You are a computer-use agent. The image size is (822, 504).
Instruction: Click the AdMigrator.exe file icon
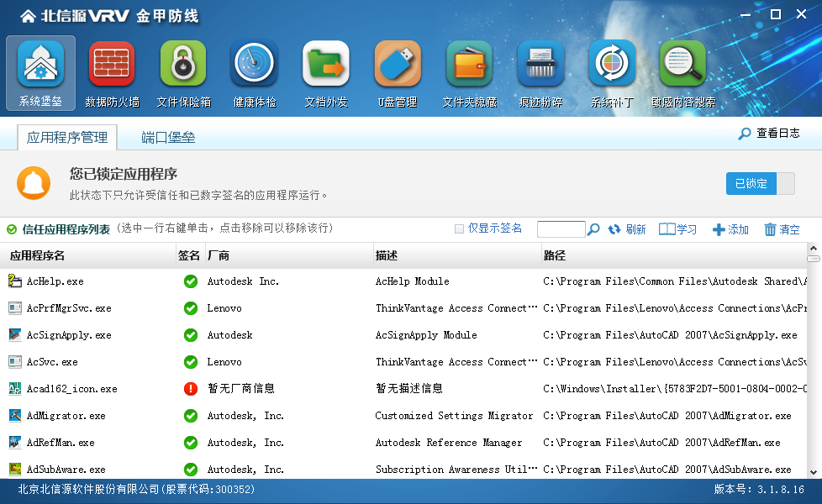click(14, 416)
